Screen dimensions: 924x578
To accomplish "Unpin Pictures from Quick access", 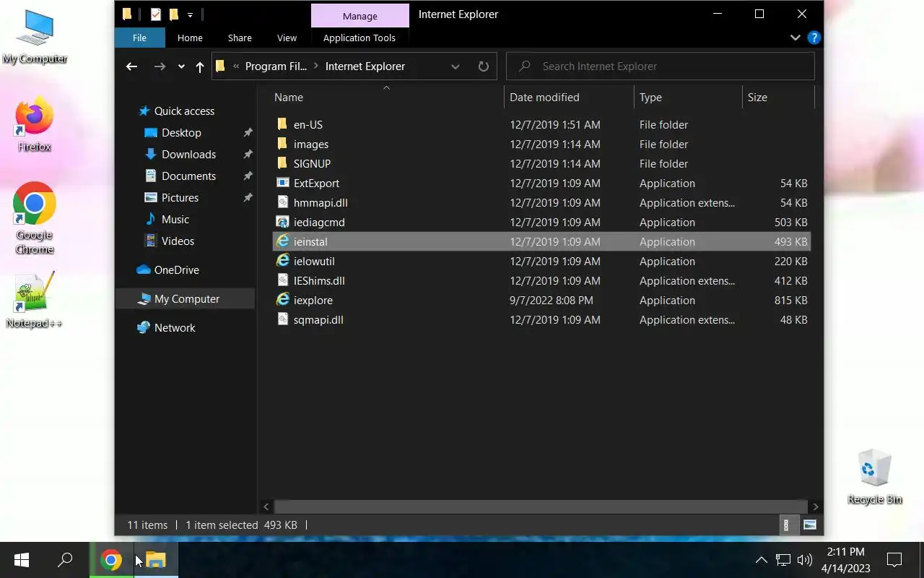I will coord(248,198).
